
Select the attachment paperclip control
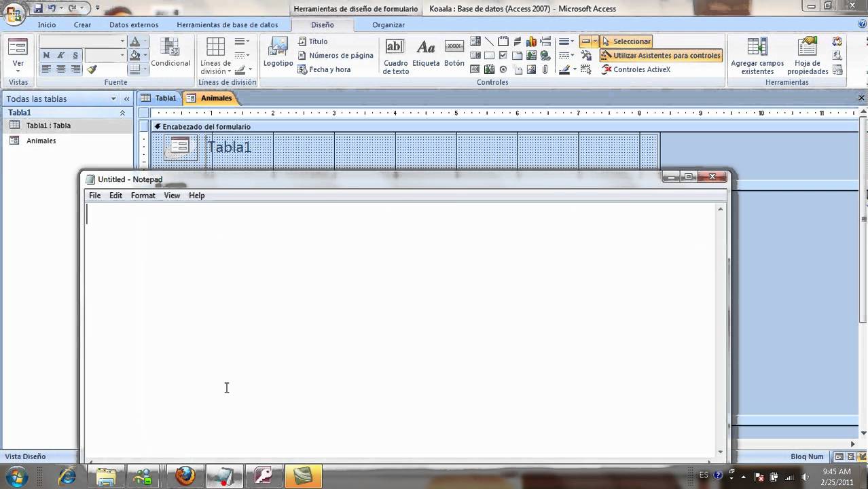pos(545,69)
